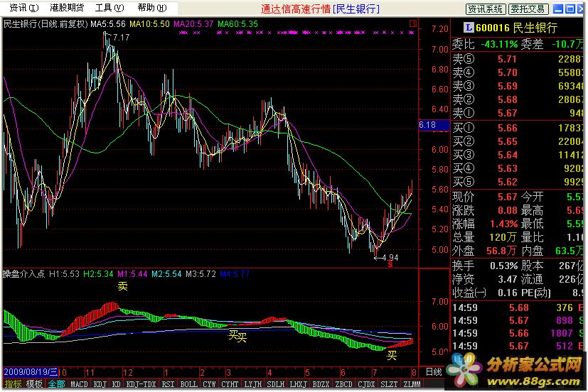Image resolution: width=588 pixels, height=392 pixels.
Task: Click the 卖① ask row at 5.67
Action: [x=518, y=113]
